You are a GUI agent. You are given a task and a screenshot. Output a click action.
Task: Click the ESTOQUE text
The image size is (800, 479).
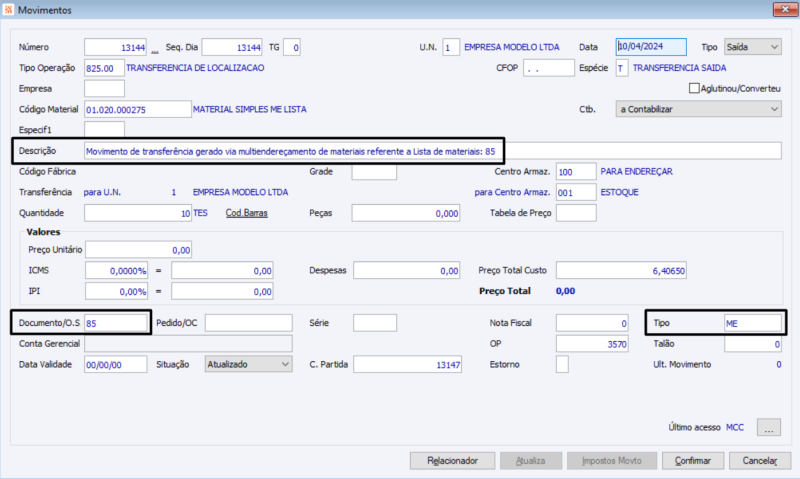coord(619,192)
